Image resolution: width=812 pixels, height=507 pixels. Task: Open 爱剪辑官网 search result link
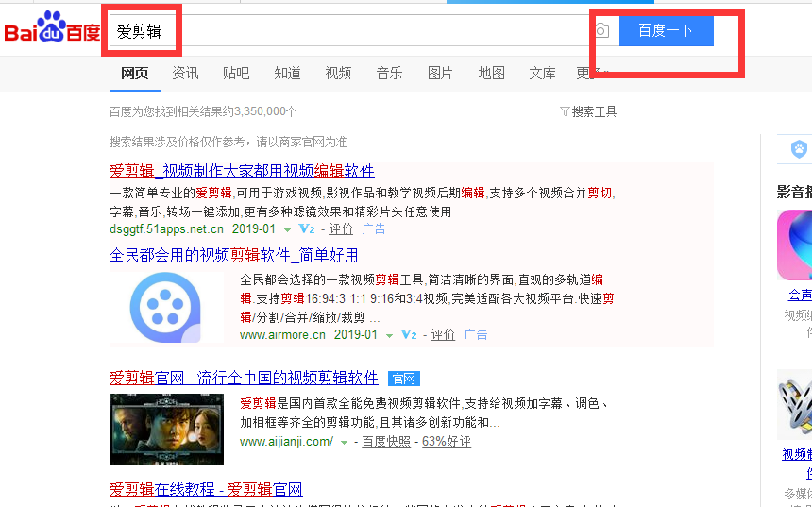coord(244,378)
